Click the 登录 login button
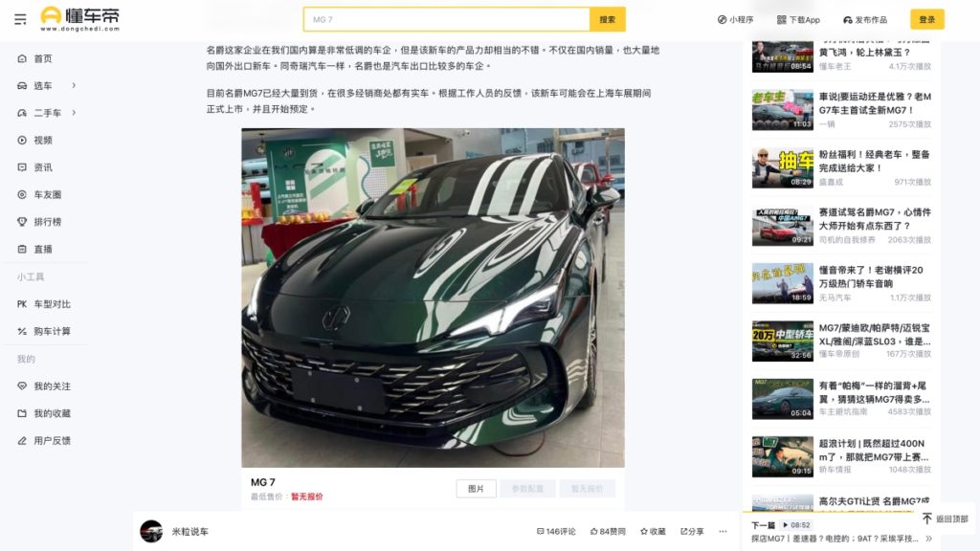Viewport: 980px width, 551px height. (926, 19)
